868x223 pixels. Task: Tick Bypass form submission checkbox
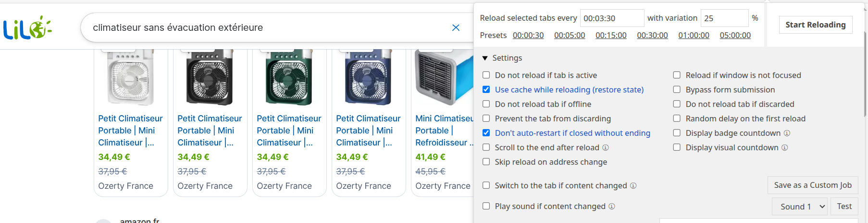677,90
